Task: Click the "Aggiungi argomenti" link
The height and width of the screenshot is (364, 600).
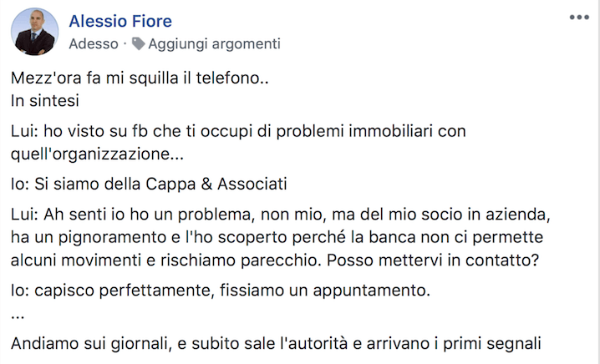Action: pyautogui.click(x=214, y=43)
